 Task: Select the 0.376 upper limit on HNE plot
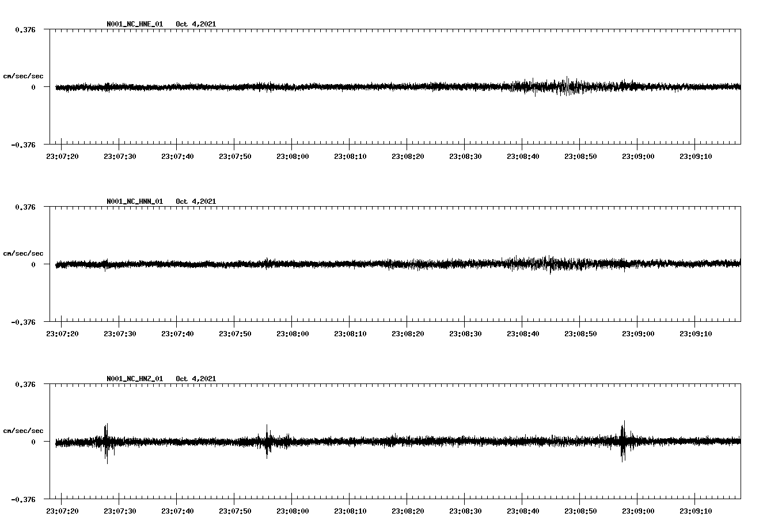tap(25, 29)
